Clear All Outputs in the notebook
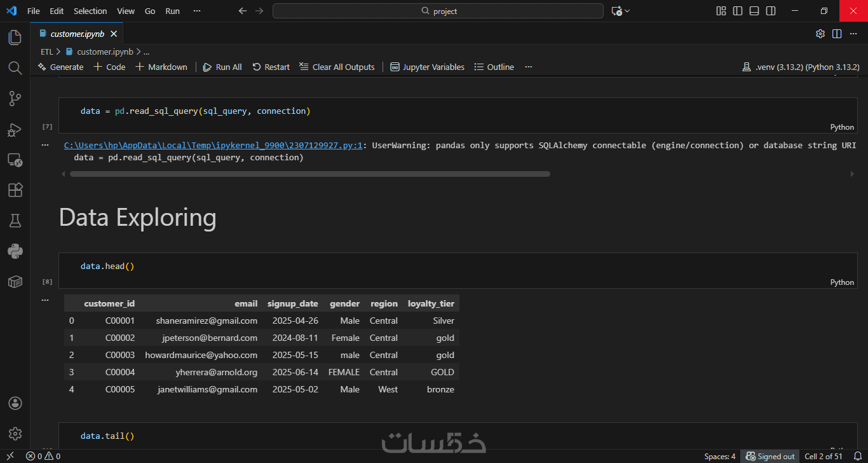 pyautogui.click(x=337, y=67)
